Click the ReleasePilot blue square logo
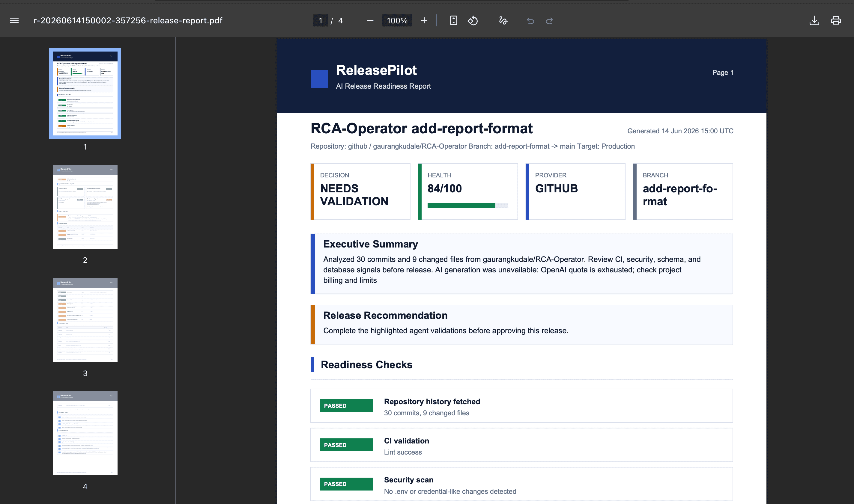The width and height of the screenshot is (854, 504). coord(319,79)
